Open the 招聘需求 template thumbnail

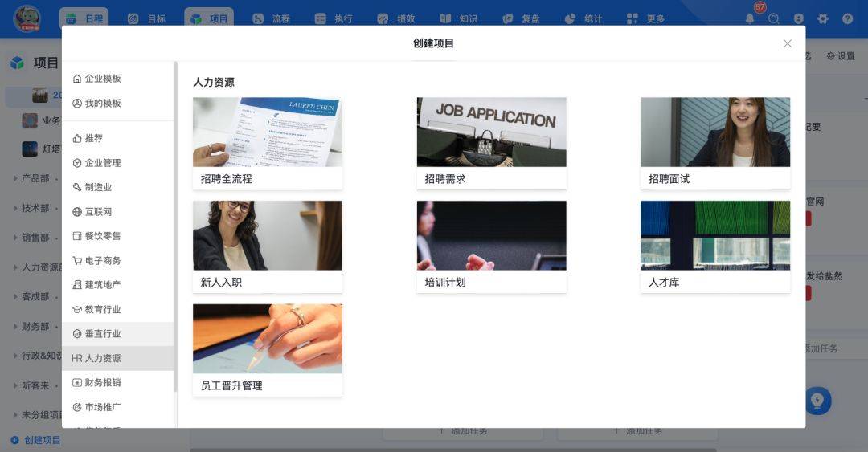492,132
